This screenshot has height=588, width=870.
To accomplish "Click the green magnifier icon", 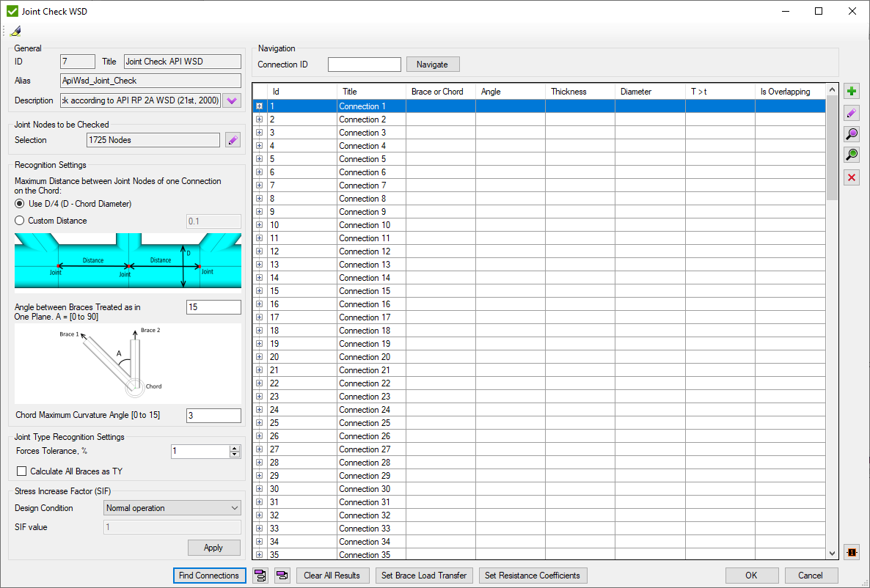I will [x=852, y=155].
